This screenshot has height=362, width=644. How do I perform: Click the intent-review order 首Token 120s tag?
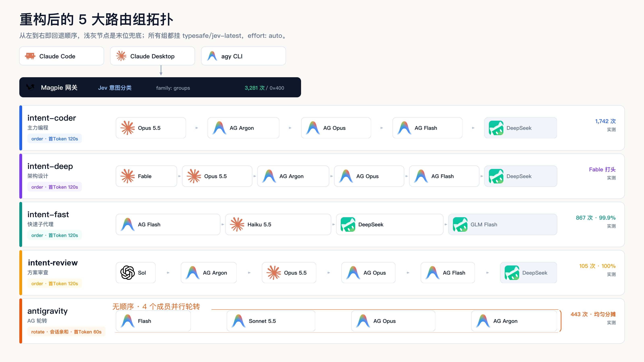(55, 283)
